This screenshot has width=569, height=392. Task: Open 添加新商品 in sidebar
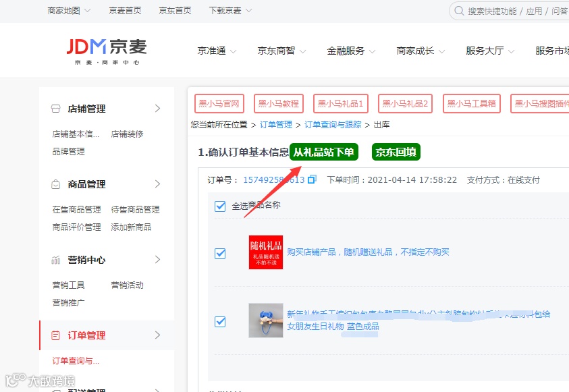tap(131, 227)
